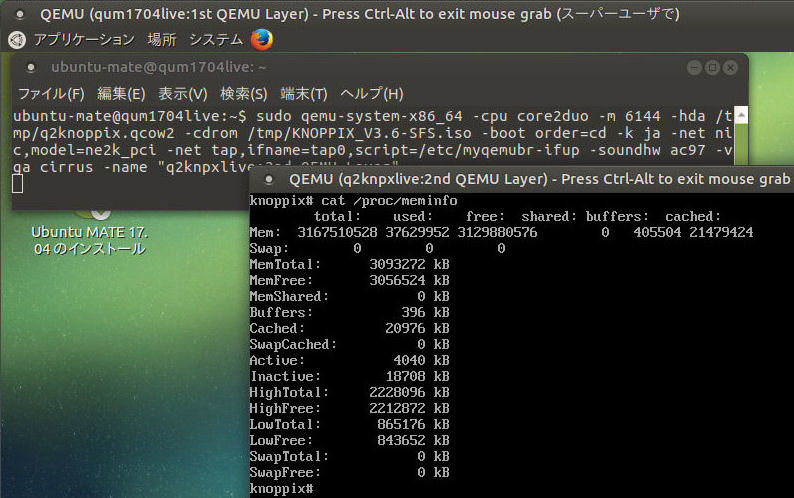Click the terminal cursor block

coord(17,184)
